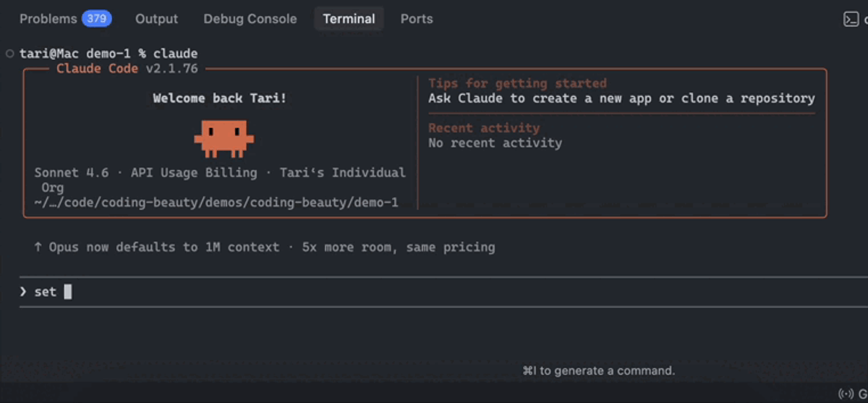
Task: Click the 'No recent activity' text
Action: tap(495, 143)
